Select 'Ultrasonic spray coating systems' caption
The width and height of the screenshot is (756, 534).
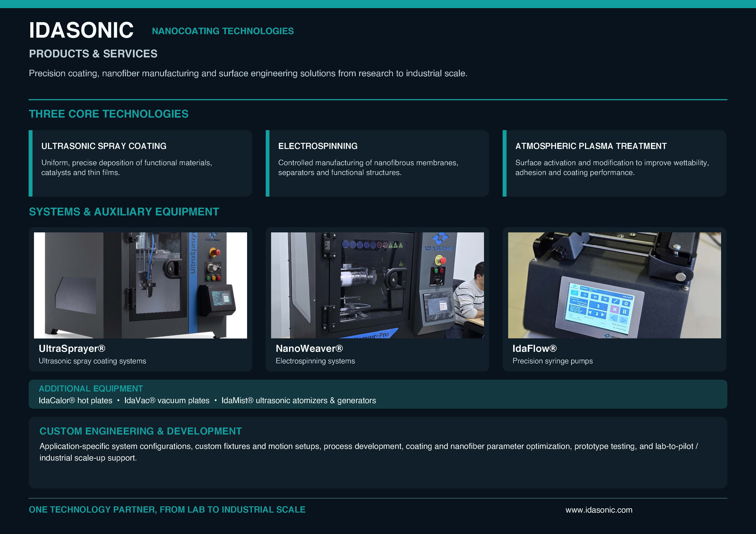click(x=92, y=361)
